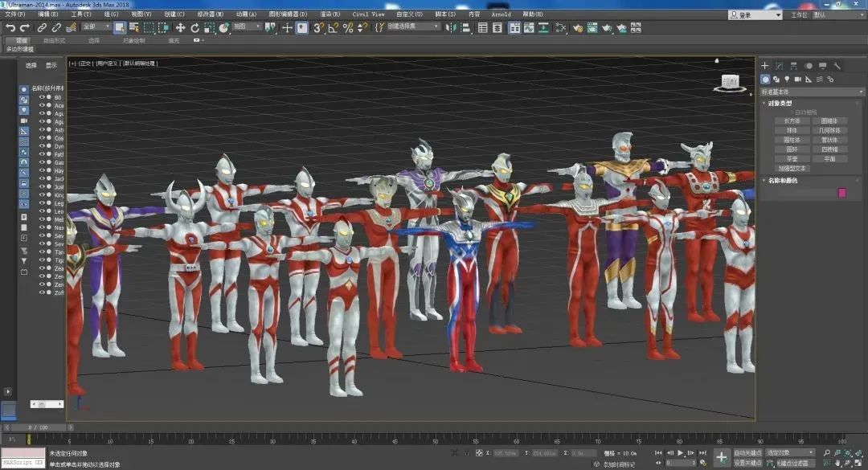Open the Shapes category in Create panel
Screen dimensions: 868x470
point(776,79)
